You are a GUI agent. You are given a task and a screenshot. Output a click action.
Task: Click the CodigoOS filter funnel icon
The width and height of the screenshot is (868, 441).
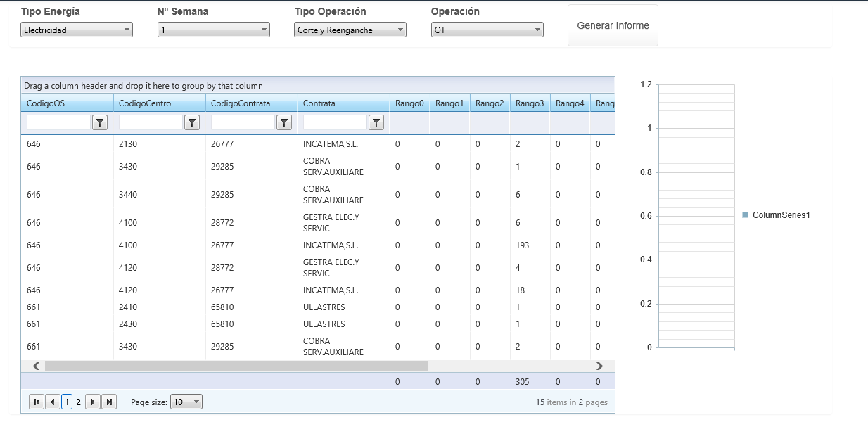point(100,123)
